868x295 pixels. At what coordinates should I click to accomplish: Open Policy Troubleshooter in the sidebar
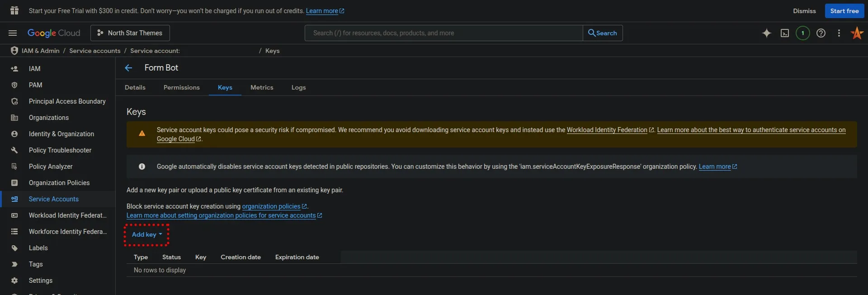[60, 150]
